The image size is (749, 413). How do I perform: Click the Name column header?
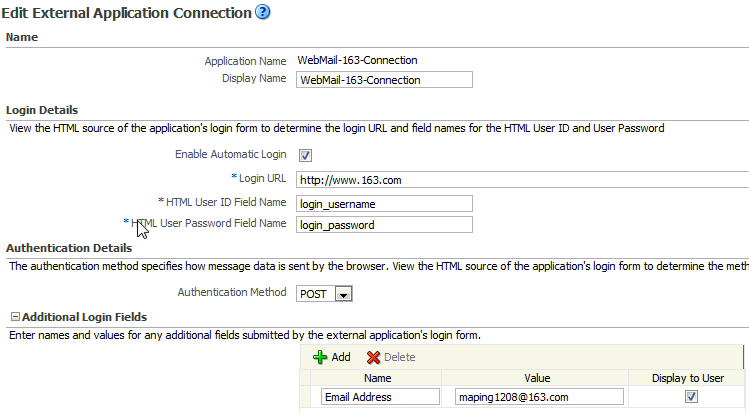[x=377, y=378]
